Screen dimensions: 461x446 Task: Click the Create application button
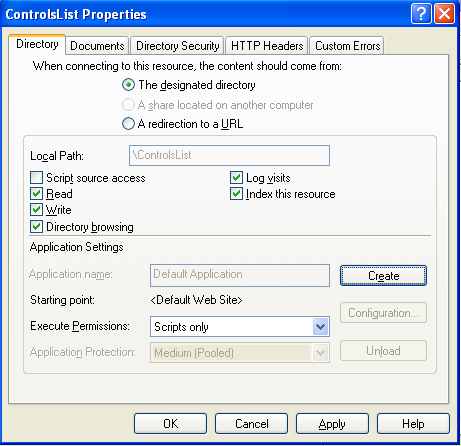(383, 276)
